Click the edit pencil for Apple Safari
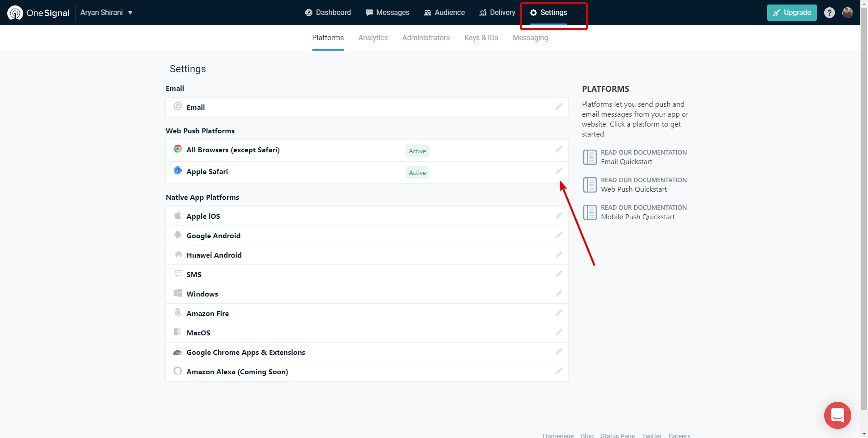 (559, 171)
